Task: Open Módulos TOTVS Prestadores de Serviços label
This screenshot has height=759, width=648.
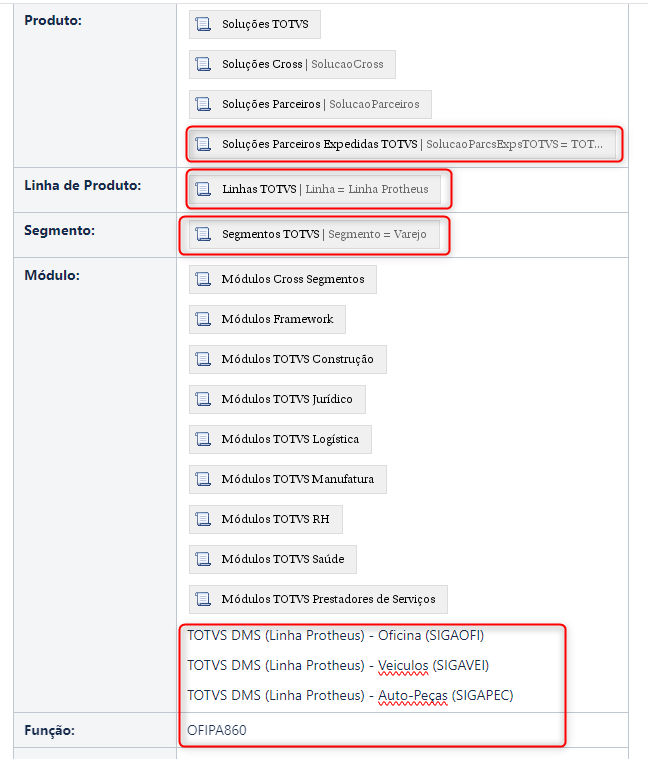Action: point(328,599)
